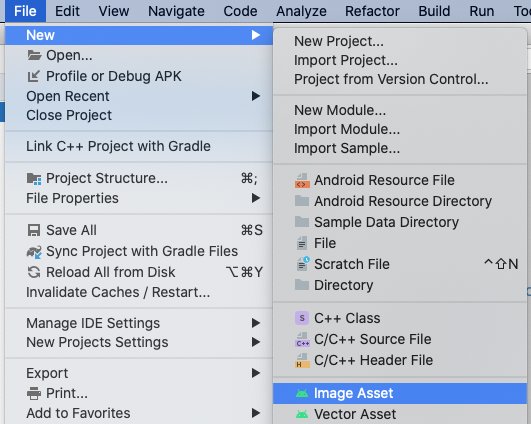This screenshot has width=531, height=424.
Task: Expand the Open Recent submenu arrow
Action: [256, 96]
